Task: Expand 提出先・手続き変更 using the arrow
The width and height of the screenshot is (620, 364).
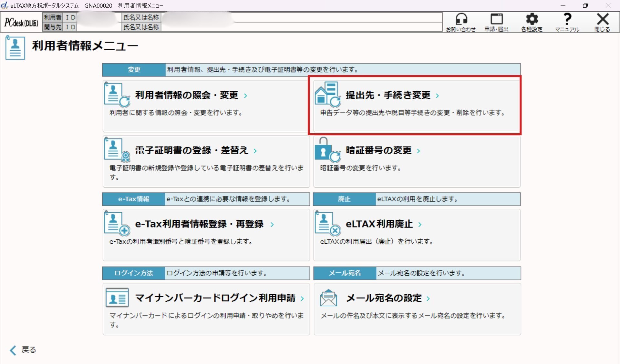Action: pos(437,95)
